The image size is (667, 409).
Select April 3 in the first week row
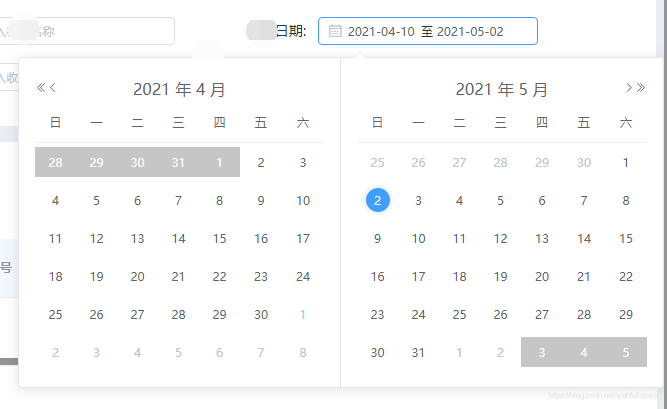(x=303, y=163)
